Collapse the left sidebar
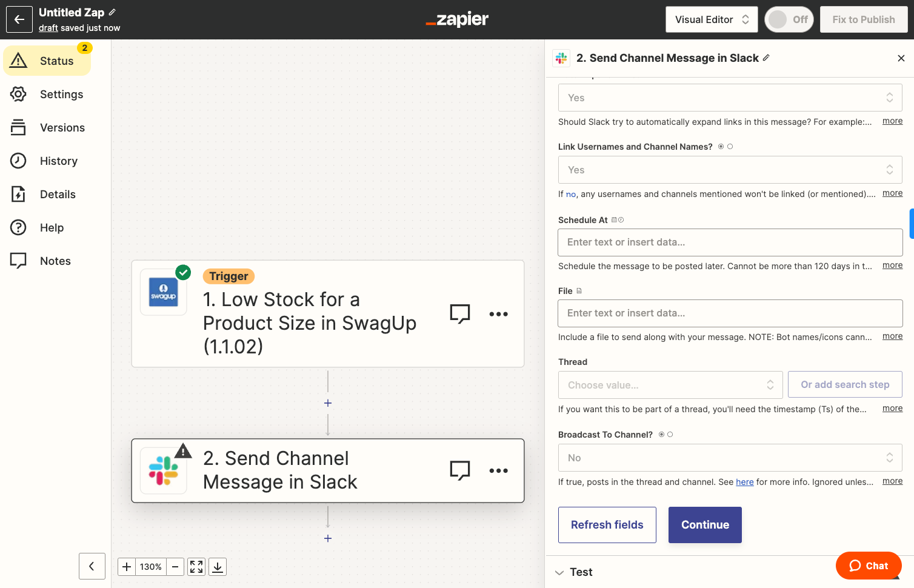The width and height of the screenshot is (914, 588). click(x=92, y=566)
